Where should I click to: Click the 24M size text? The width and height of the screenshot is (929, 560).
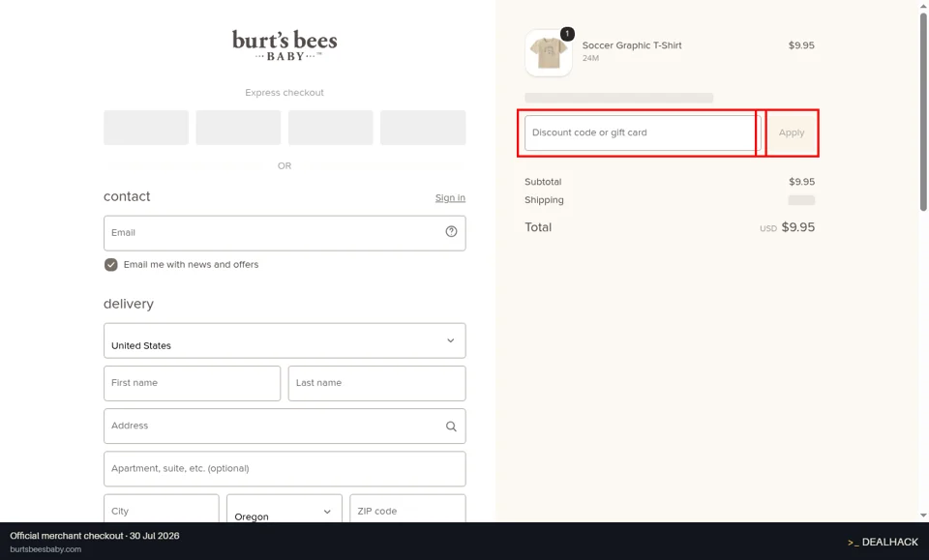coord(590,58)
